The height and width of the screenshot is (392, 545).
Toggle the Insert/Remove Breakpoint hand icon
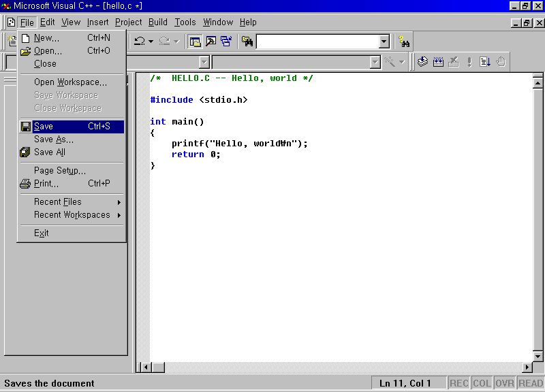coord(501,62)
